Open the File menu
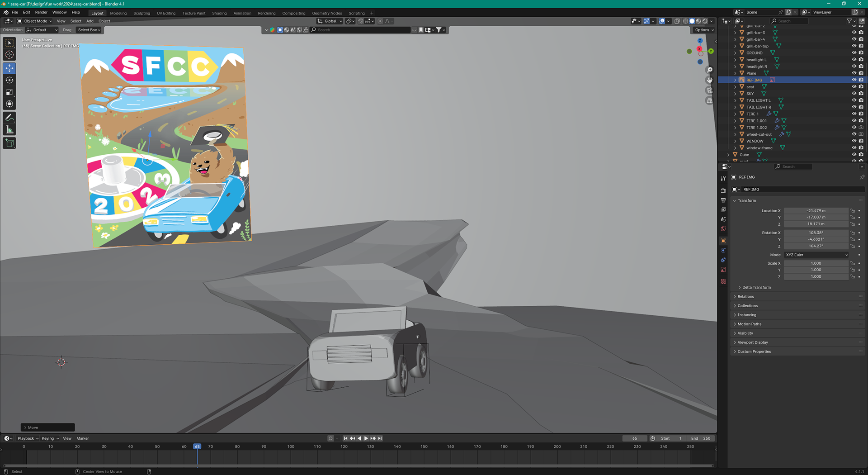Image resolution: width=868 pixels, height=475 pixels. [15, 13]
